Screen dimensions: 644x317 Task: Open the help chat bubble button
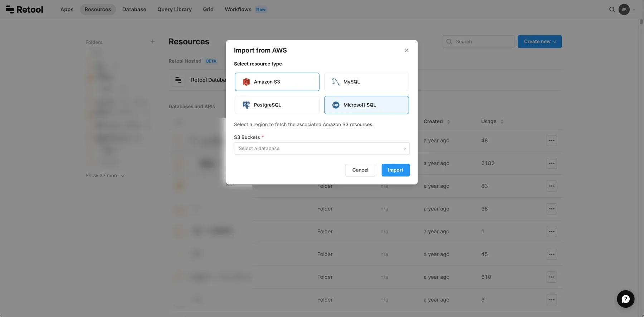[625, 299]
